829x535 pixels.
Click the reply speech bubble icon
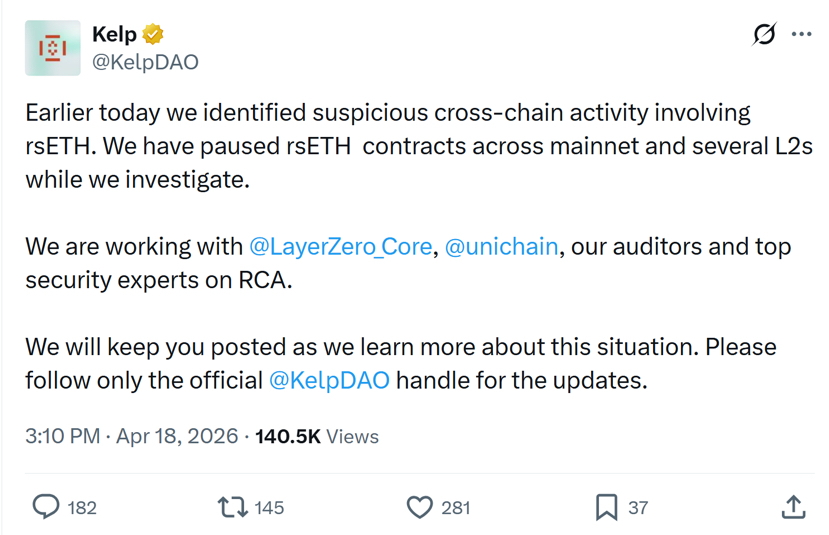click(x=46, y=507)
